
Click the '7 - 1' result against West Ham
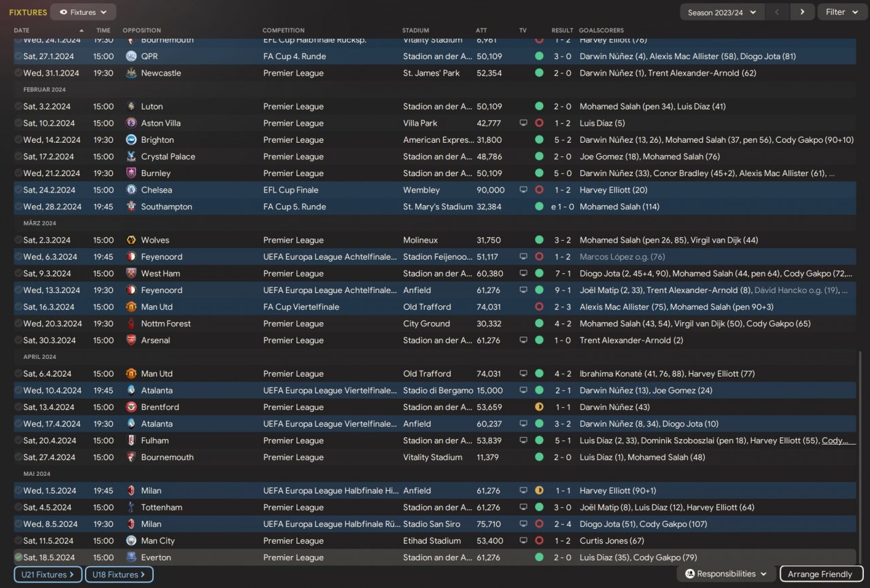click(x=562, y=274)
